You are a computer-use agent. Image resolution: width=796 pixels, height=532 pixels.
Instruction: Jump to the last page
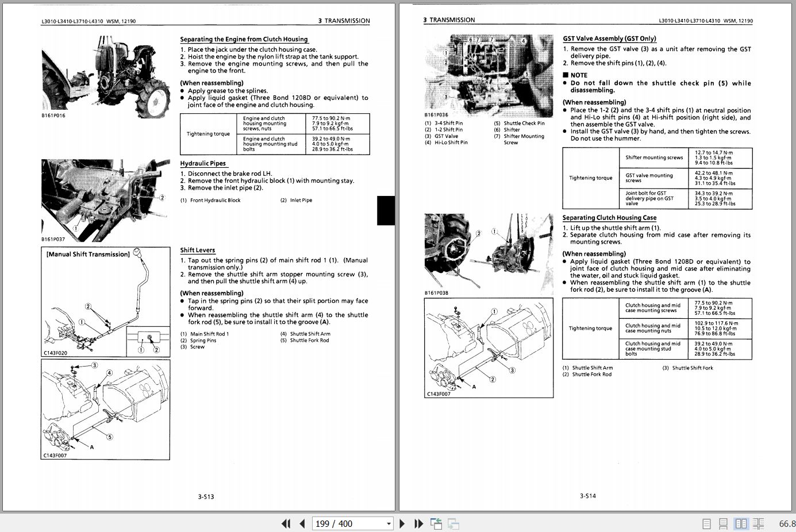coord(419,523)
